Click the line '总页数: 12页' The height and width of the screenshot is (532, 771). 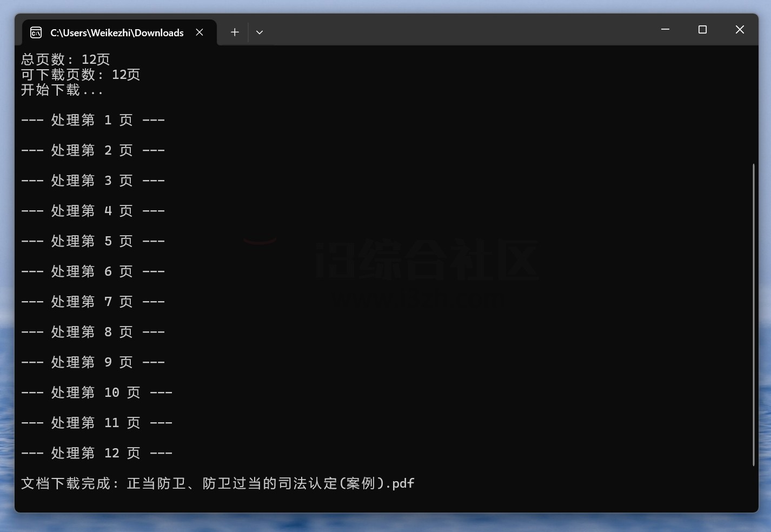[65, 59]
